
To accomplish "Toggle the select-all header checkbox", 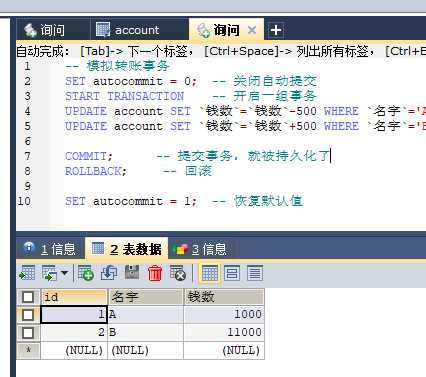I will 28,297.
